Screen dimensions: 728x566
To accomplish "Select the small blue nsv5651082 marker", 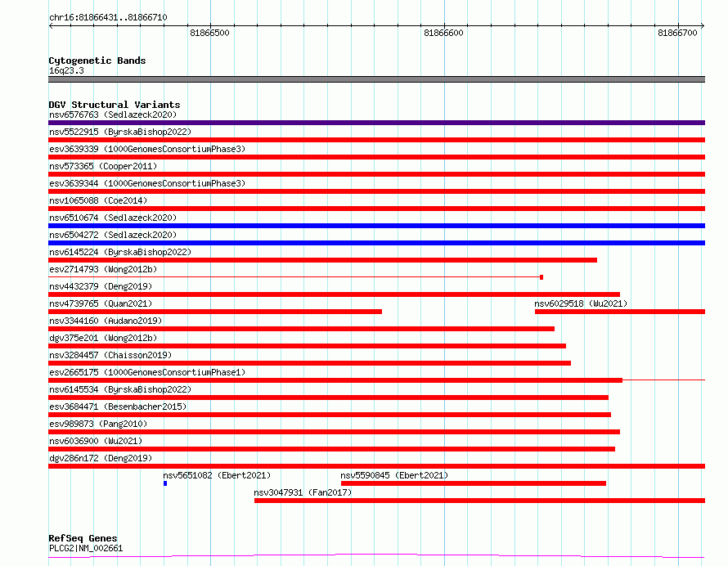I will coord(165,484).
